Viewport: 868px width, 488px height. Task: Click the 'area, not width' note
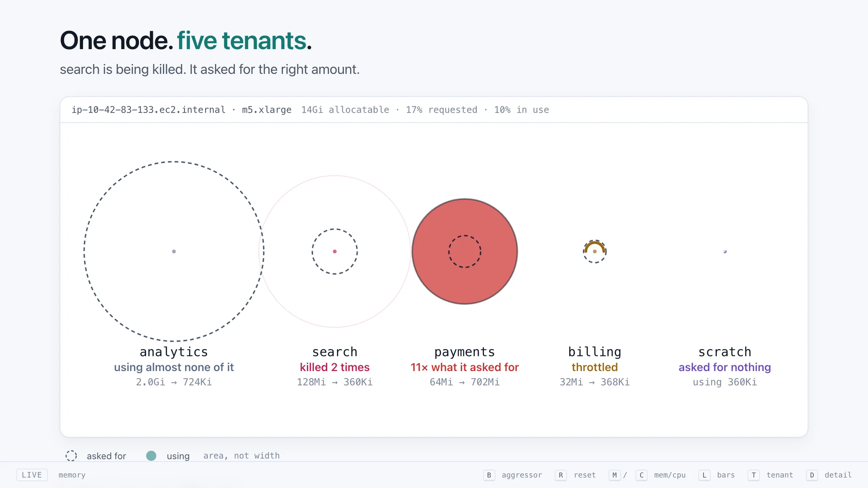242,456
